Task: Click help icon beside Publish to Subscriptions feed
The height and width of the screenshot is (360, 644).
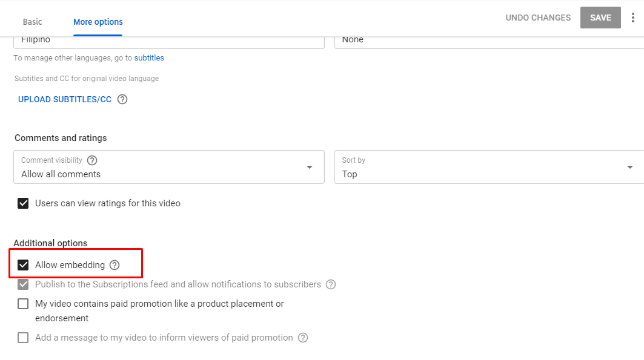Action: pos(331,284)
